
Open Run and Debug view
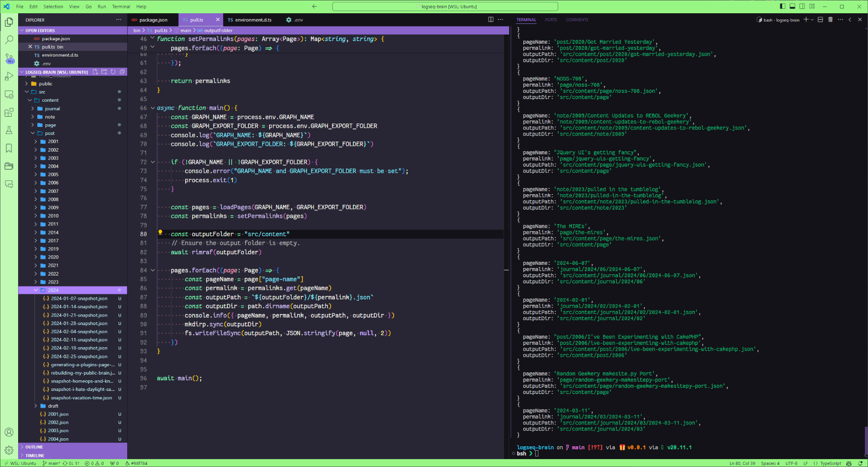pos(9,76)
